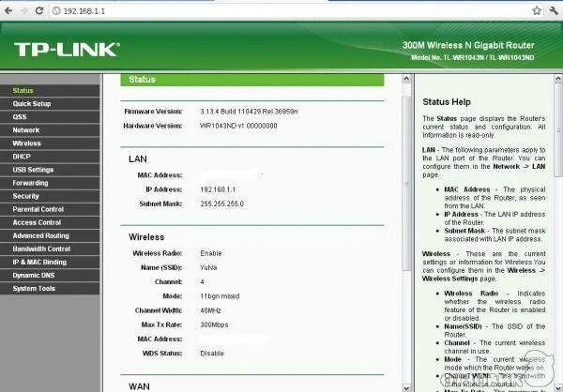This screenshot has height=392, width=563.
Task: Select Dynamic DNS in sidebar
Action: pyautogui.click(x=50, y=276)
